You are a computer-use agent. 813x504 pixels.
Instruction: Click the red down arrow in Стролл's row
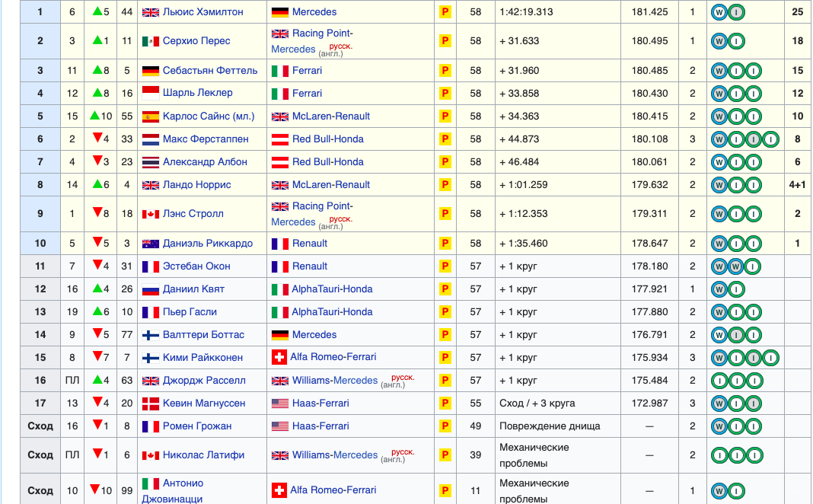click(97, 212)
